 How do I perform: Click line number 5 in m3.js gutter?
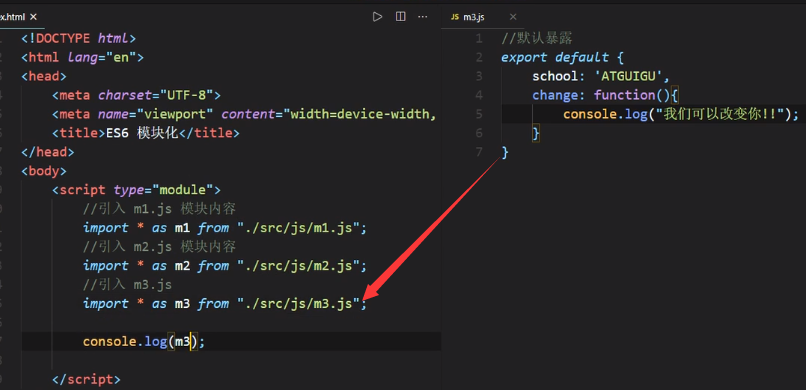point(479,114)
